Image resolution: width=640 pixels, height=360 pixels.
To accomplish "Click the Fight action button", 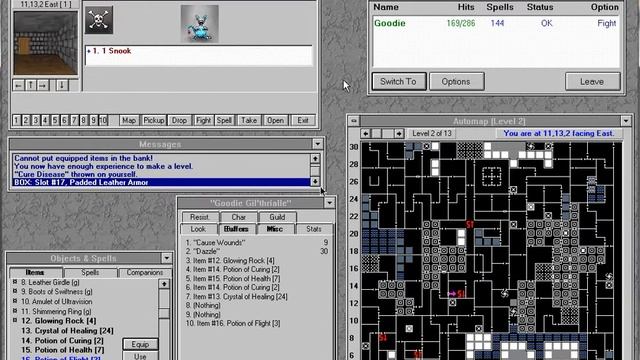I will pyautogui.click(x=203, y=120).
